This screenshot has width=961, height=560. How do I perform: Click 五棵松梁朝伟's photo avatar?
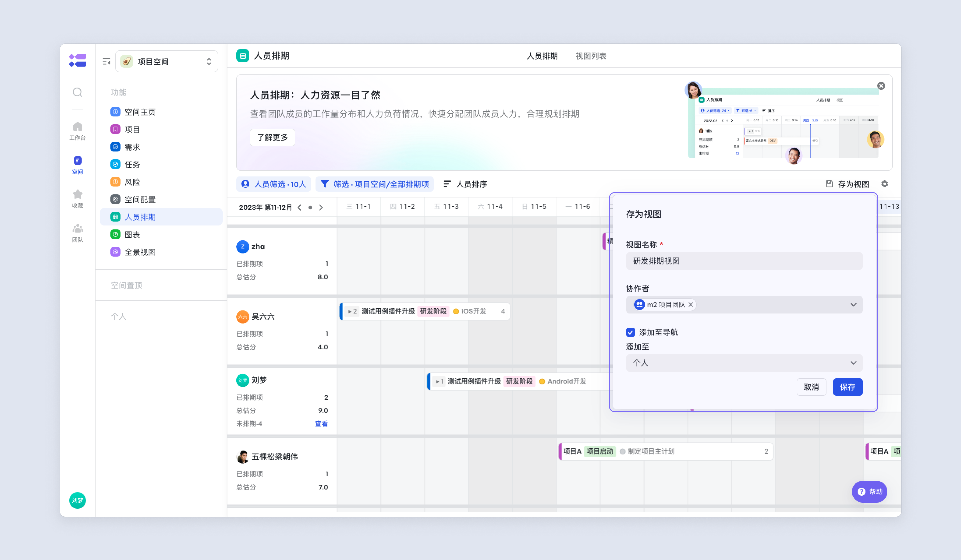pos(243,457)
